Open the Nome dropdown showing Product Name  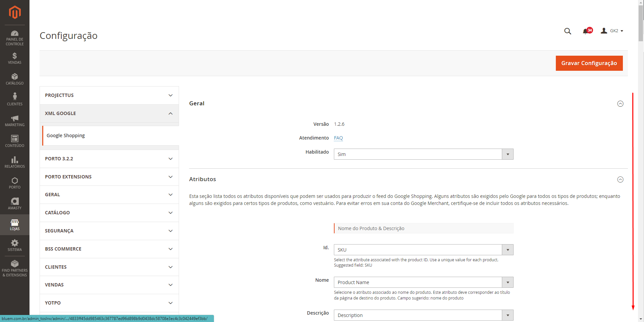[x=423, y=282]
